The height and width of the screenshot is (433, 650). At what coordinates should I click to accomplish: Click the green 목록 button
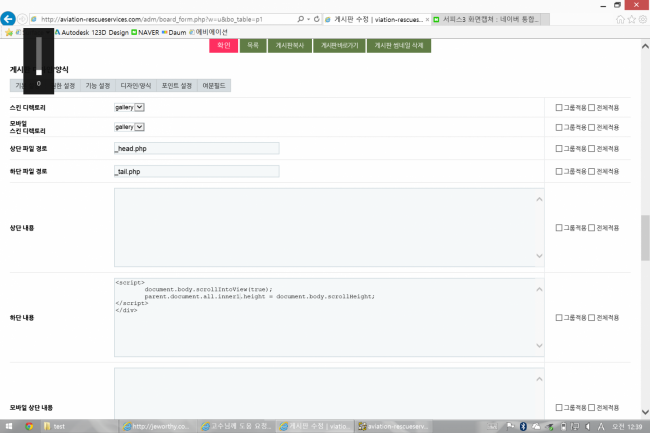(x=253, y=46)
